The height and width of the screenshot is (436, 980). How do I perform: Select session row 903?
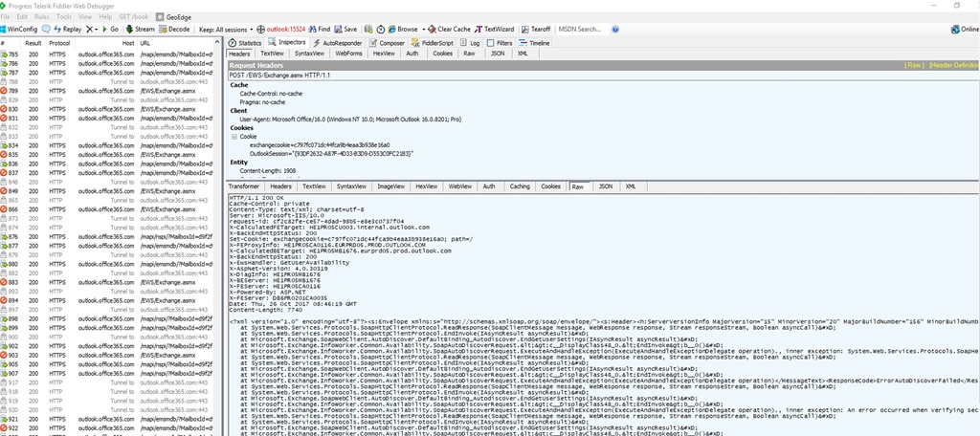(x=107, y=355)
